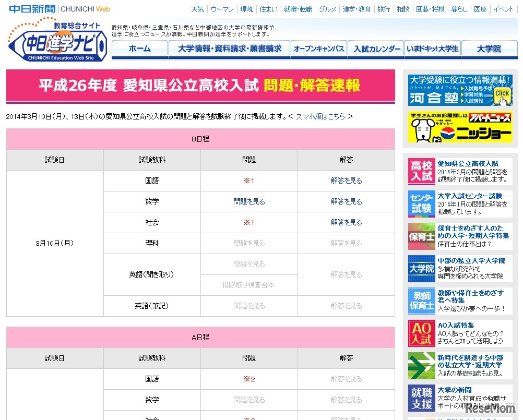Click 天気 in the top link bar
Image resolution: width=523 pixels, height=420 pixels.
tap(197, 8)
